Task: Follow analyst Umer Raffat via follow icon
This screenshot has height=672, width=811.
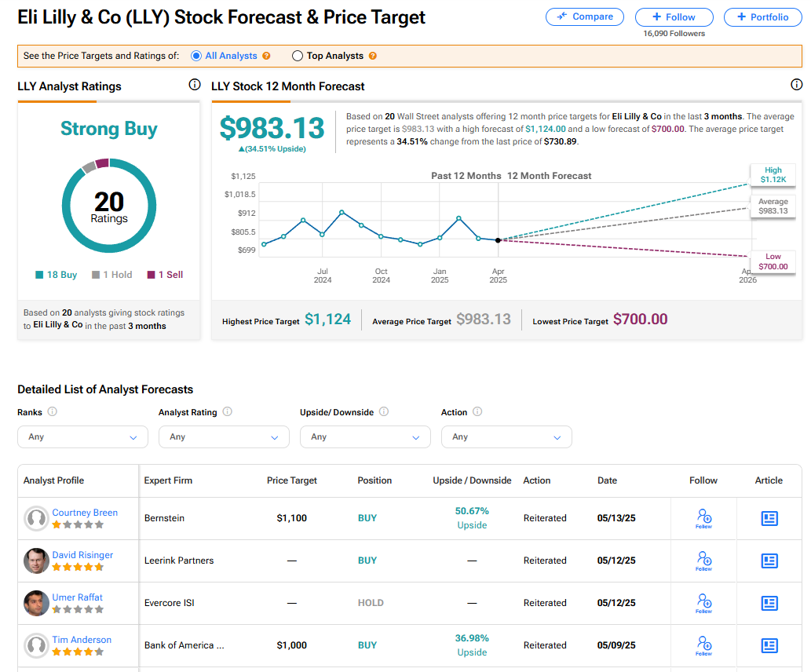Action: (x=704, y=603)
